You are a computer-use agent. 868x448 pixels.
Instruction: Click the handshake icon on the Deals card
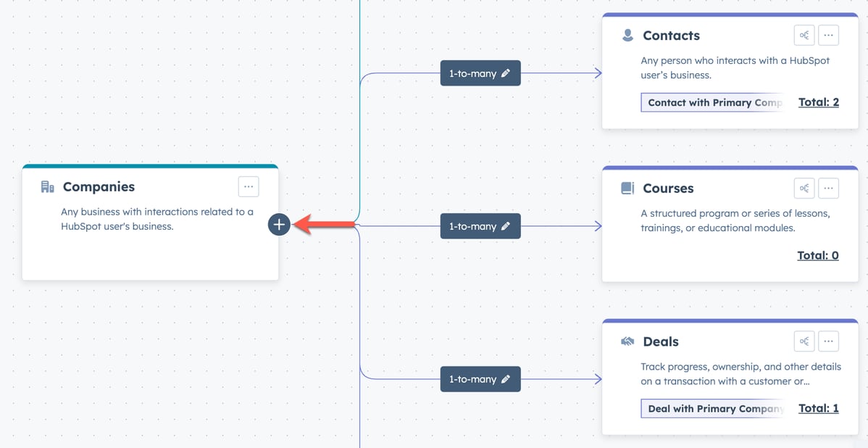pyautogui.click(x=626, y=340)
